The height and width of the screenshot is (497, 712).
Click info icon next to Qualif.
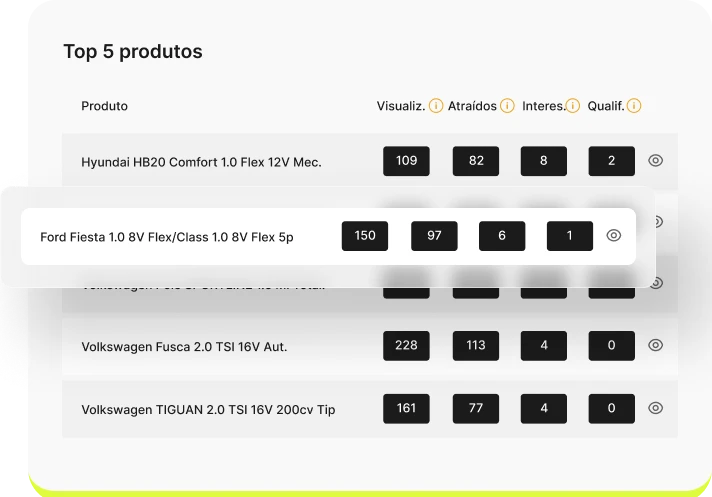pyautogui.click(x=633, y=106)
